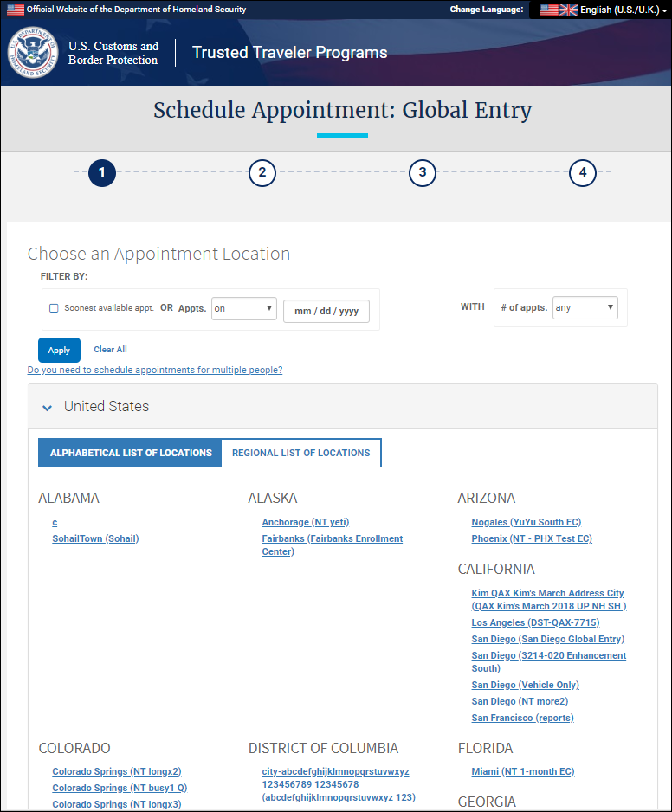Image resolution: width=672 pixels, height=812 pixels.
Task: Select Phoenix (NT - PHX Test EC)
Action: pos(532,538)
